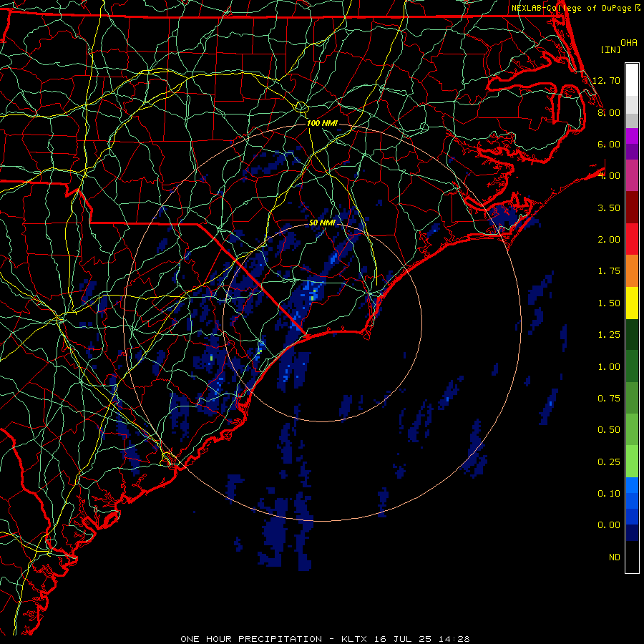Image resolution: width=644 pixels, height=644 pixels.
Task: Pick the white swatch at legend top
Action: click(x=632, y=80)
